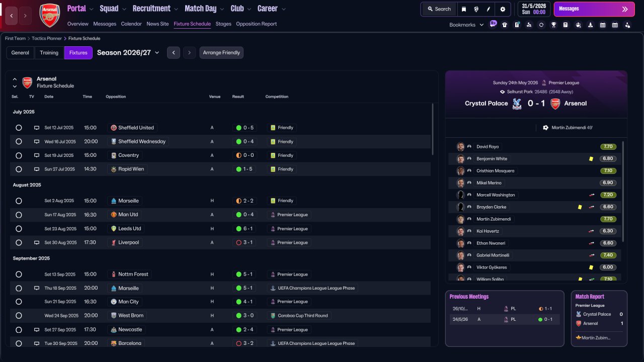Click the TV icon for Sheffield United fixture
Viewport: 644px width, 362px height.
point(37,128)
